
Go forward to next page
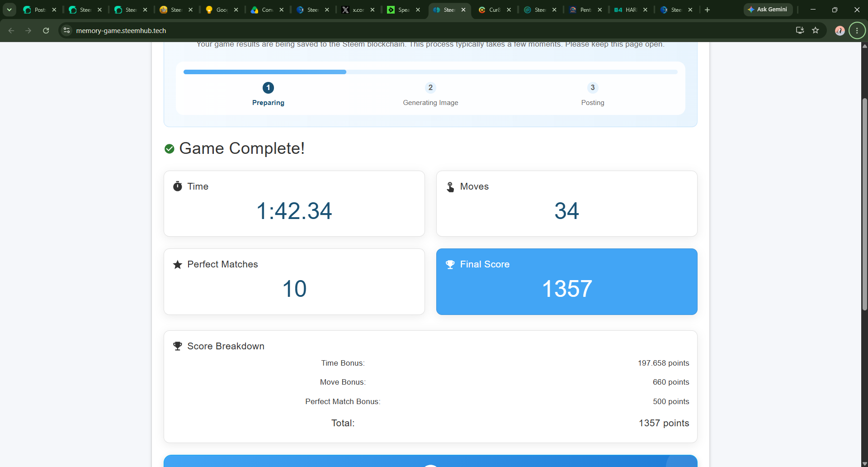click(x=28, y=30)
